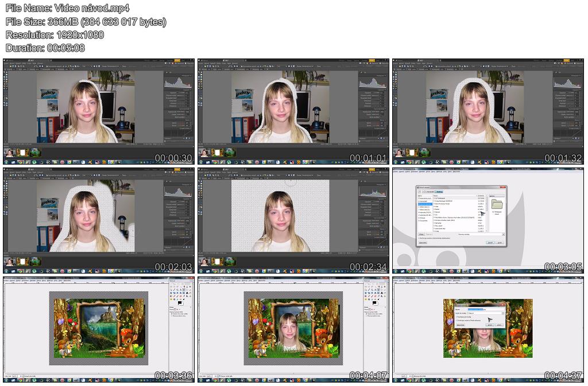Toggle the checkbox below file list, 00:03:05 dialog
Screen dimensions: 588x386
tap(419, 238)
